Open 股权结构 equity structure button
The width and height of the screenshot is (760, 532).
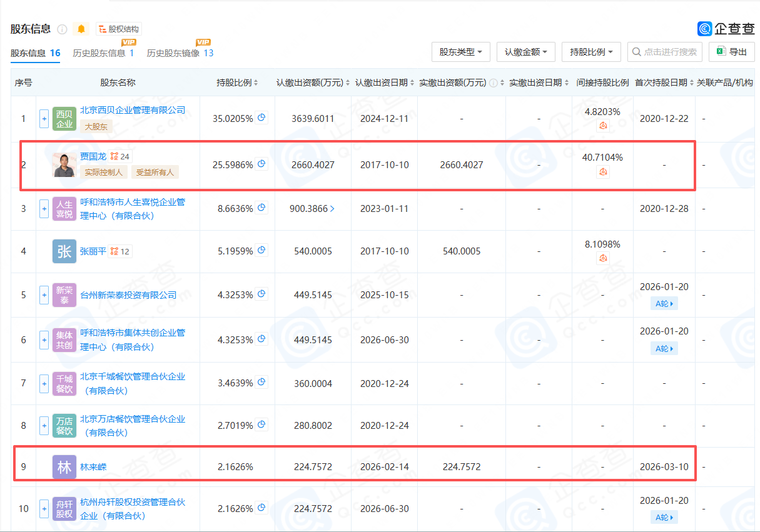(119, 29)
